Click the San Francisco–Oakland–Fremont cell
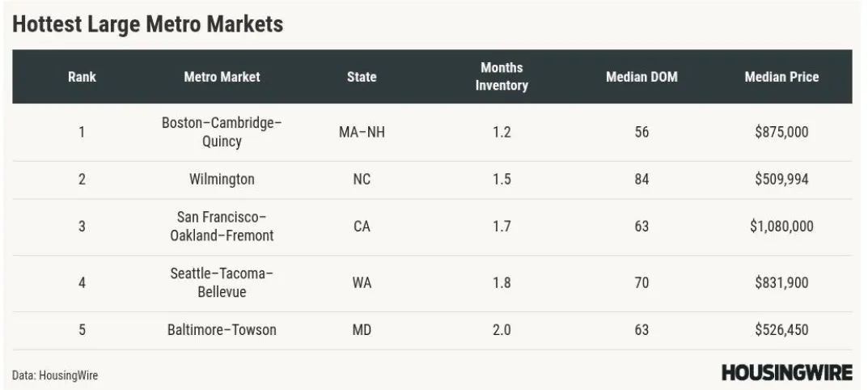 [x=222, y=227]
